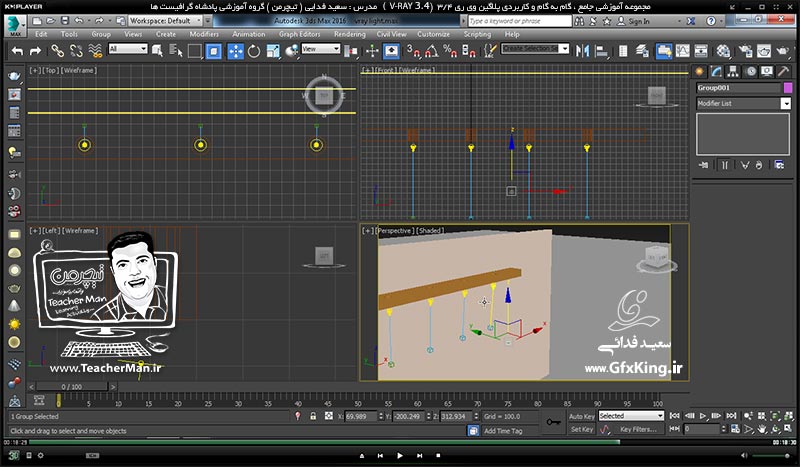The image size is (800, 467).
Task: Activate the Select Object tool
Action: tap(157, 51)
